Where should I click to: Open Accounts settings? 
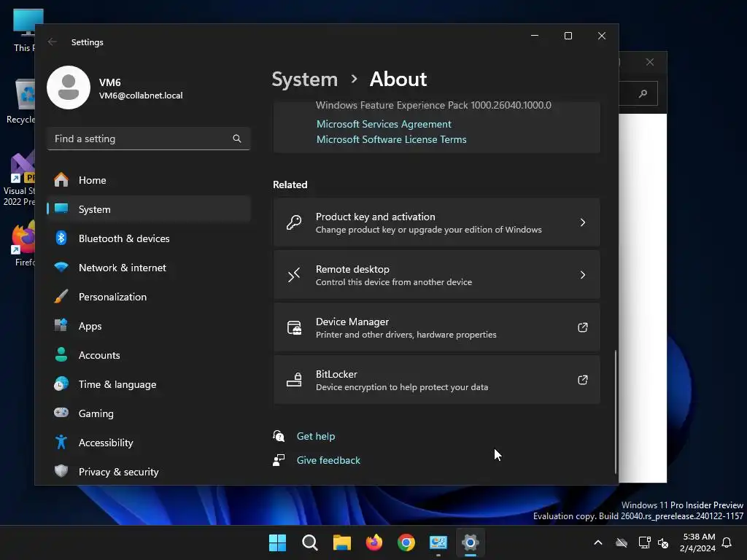149,355
